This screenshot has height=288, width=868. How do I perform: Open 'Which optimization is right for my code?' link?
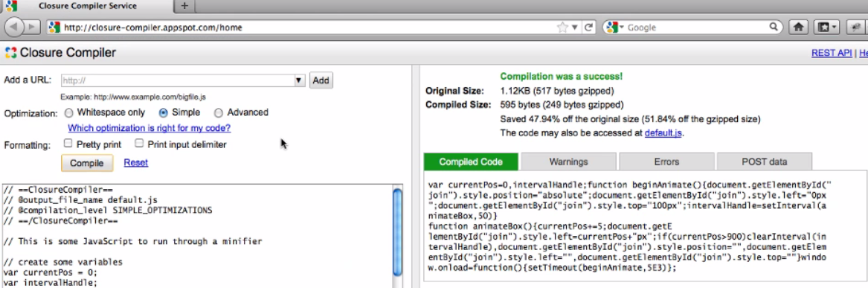pyautogui.click(x=149, y=128)
